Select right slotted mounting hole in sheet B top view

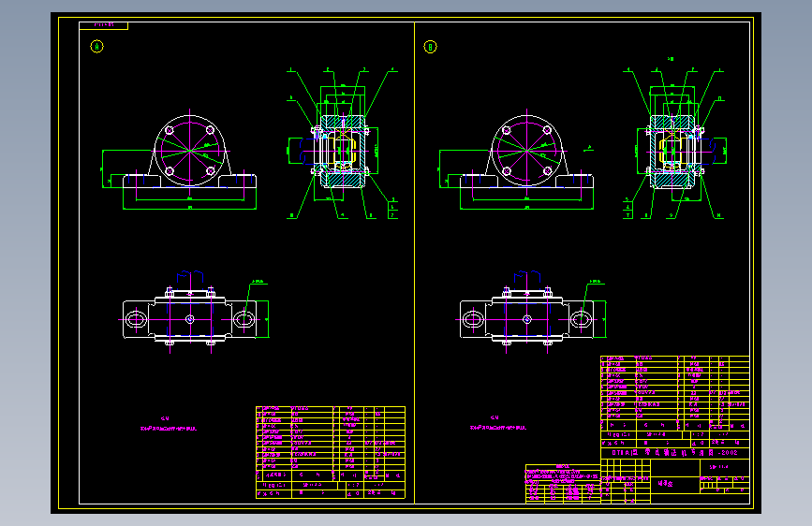pos(581,319)
